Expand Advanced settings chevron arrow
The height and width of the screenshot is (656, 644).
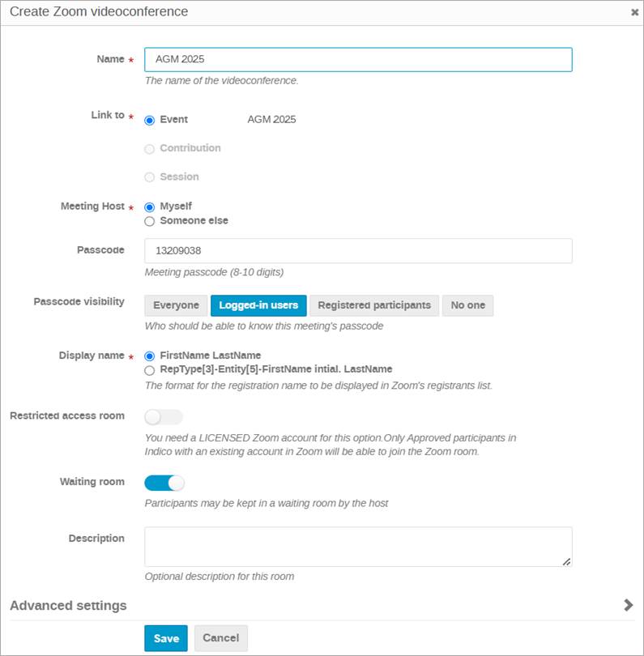click(x=628, y=605)
